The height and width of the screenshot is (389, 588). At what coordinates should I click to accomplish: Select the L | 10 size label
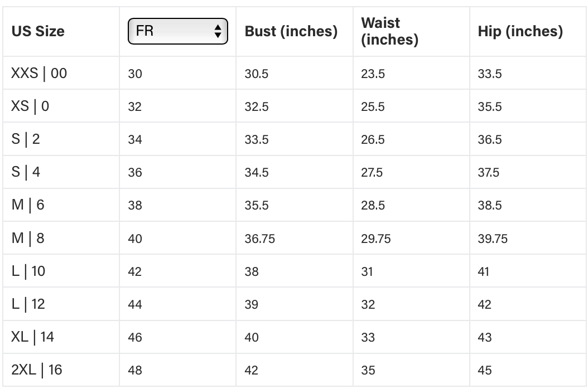click(28, 271)
